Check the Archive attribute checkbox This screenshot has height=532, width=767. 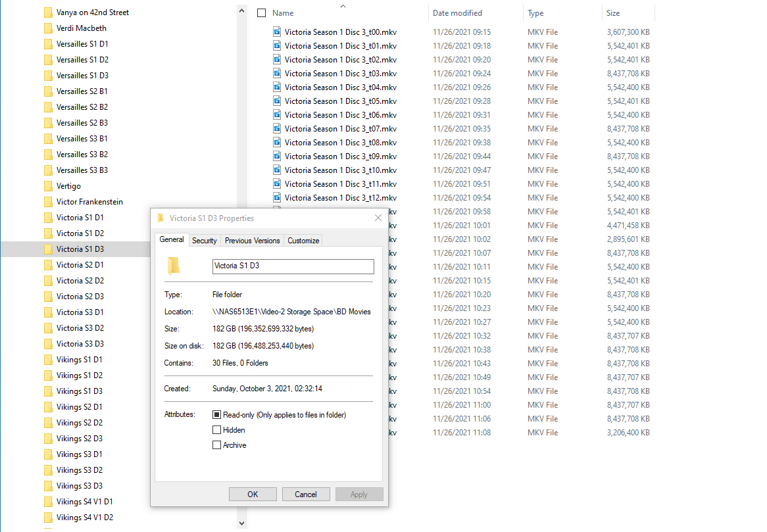point(217,445)
